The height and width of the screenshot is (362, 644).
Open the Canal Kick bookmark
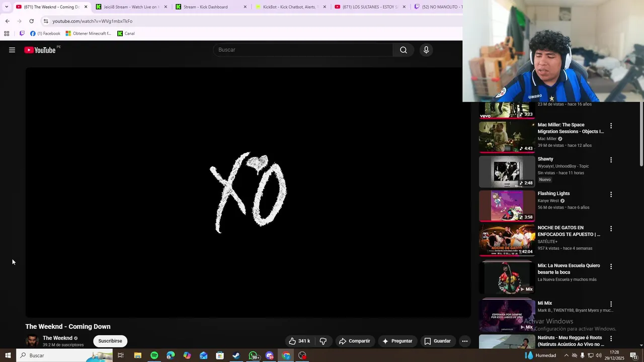click(126, 34)
